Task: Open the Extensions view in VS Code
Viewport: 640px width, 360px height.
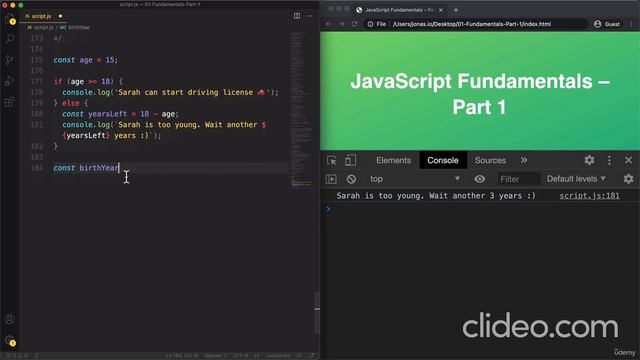Action: pyautogui.click(x=10, y=101)
